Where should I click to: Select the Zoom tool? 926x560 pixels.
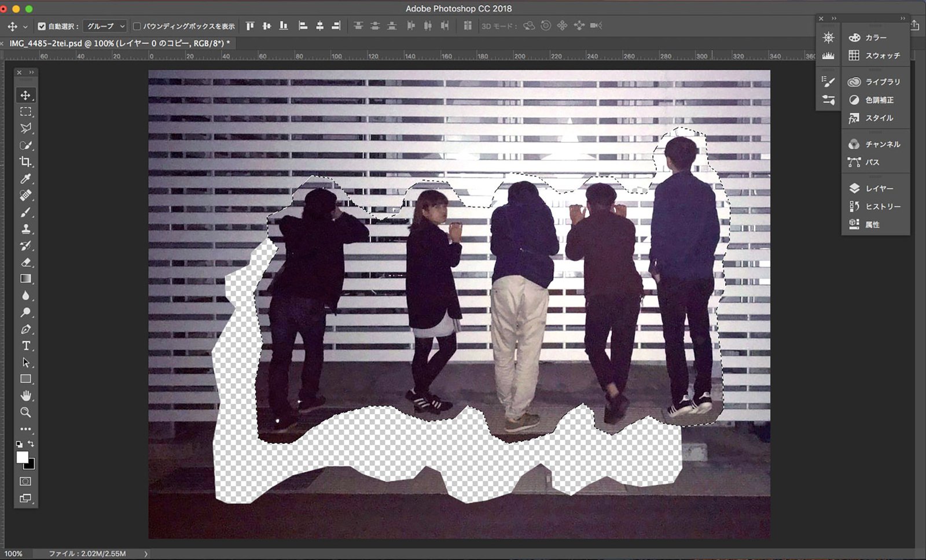tap(25, 412)
